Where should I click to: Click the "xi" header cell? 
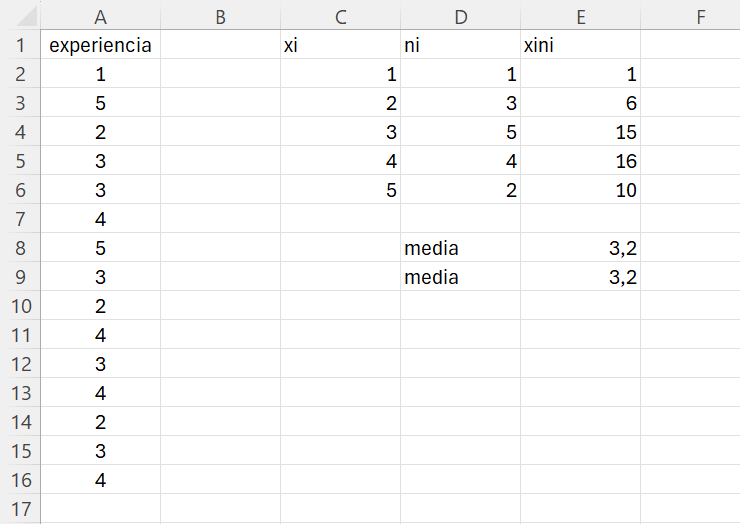coord(340,45)
